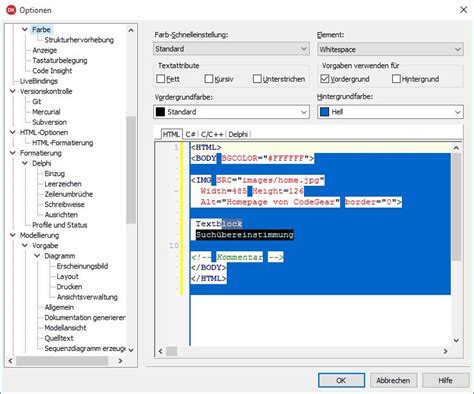
Task: Click the tree's right scroll arrow
Action: pos(120,361)
